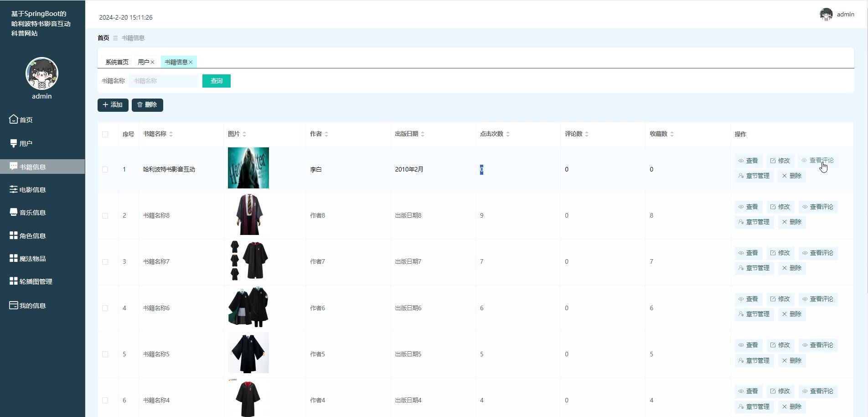The image size is (868, 417).
Task: Toggle the select-all header checkbox
Action: (x=105, y=134)
